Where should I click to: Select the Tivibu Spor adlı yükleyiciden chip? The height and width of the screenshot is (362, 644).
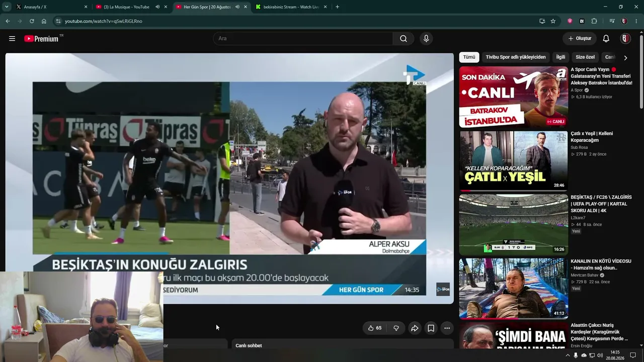(x=516, y=57)
